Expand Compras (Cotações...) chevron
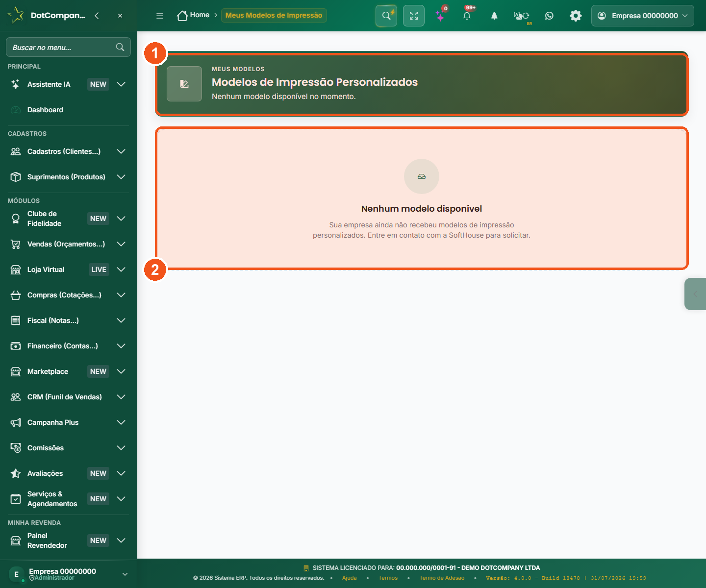 click(x=121, y=295)
